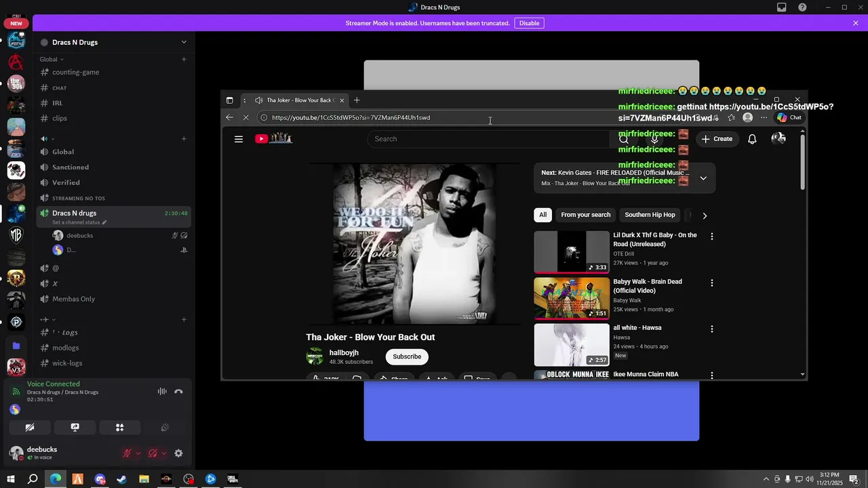Open options for Babyy Walk - Brain Dead
The width and height of the screenshot is (868, 488).
pos(712,283)
